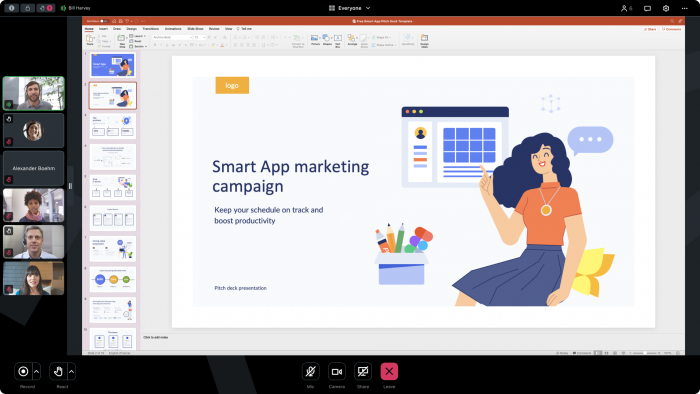Open the Review ribbon tab
The image size is (700, 394).
(214, 29)
